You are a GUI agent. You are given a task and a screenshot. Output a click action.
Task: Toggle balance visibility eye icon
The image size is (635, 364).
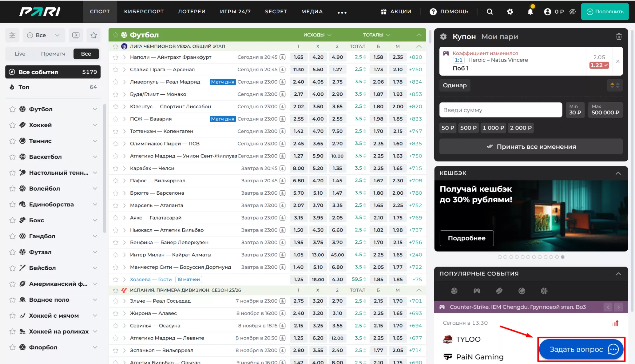[572, 12]
